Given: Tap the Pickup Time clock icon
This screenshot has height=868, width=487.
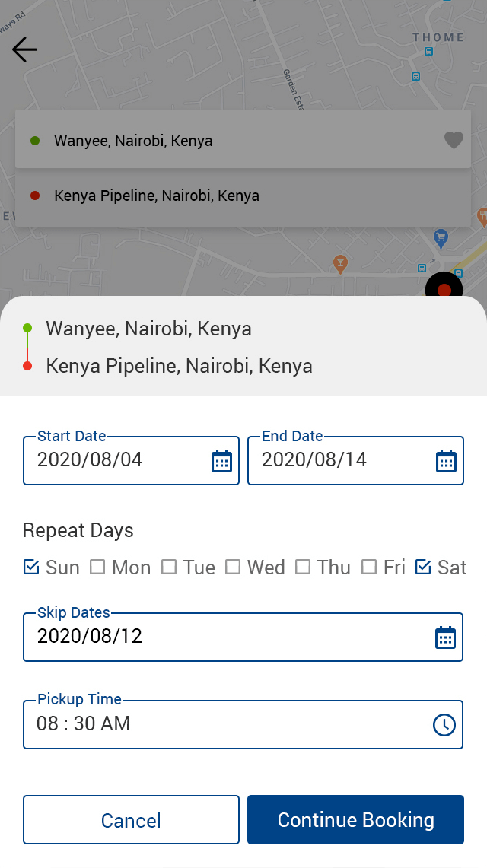Looking at the screenshot, I should coord(444,725).
